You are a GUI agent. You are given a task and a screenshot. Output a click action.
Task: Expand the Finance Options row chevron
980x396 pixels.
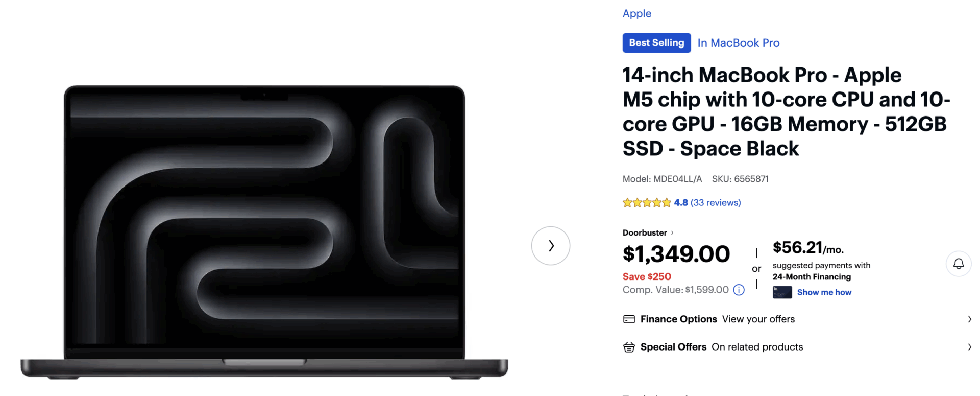point(969,319)
